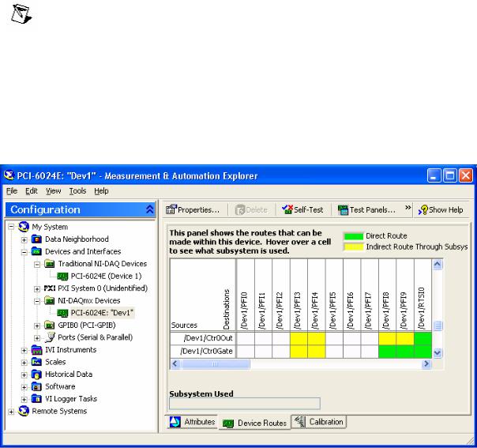The width and height of the screenshot is (477, 448).
Task: Expand the Ports (Serial & Parallel) node
Action: coord(37,338)
